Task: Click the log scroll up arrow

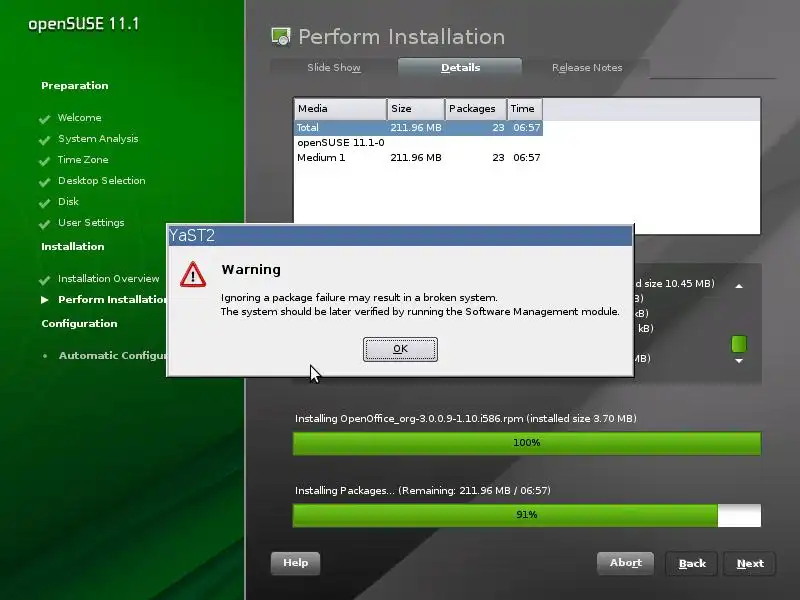Action: coord(739,286)
